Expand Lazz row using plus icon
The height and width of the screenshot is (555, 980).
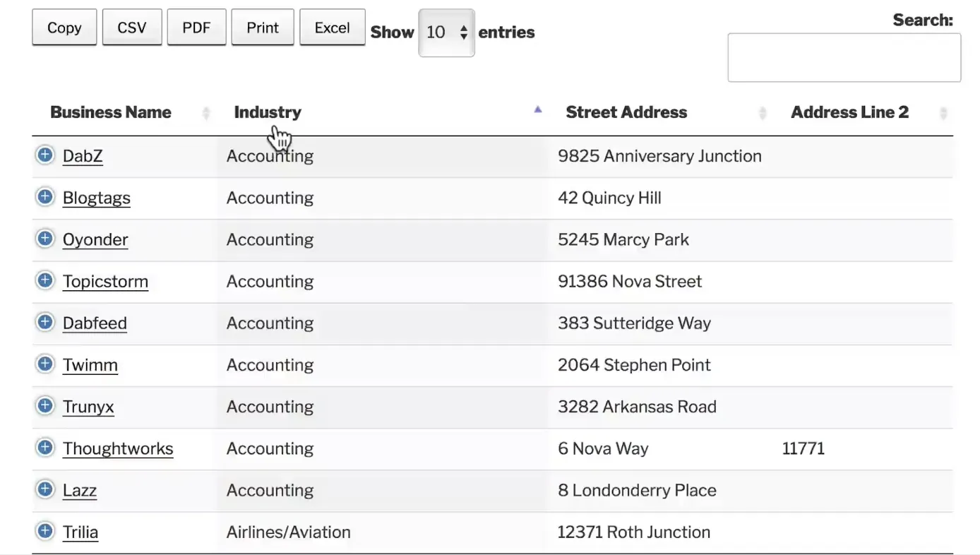coord(44,489)
